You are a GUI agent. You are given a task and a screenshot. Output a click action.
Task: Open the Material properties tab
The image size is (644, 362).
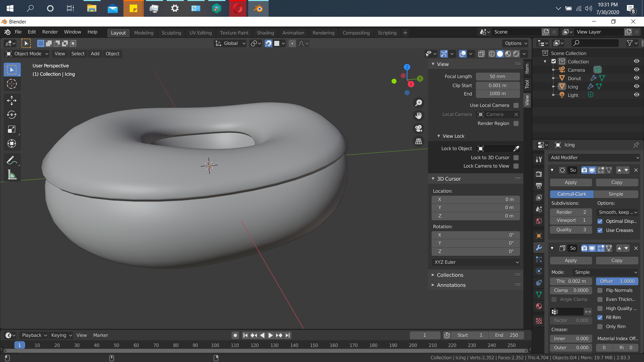pyautogui.click(x=539, y=306)
